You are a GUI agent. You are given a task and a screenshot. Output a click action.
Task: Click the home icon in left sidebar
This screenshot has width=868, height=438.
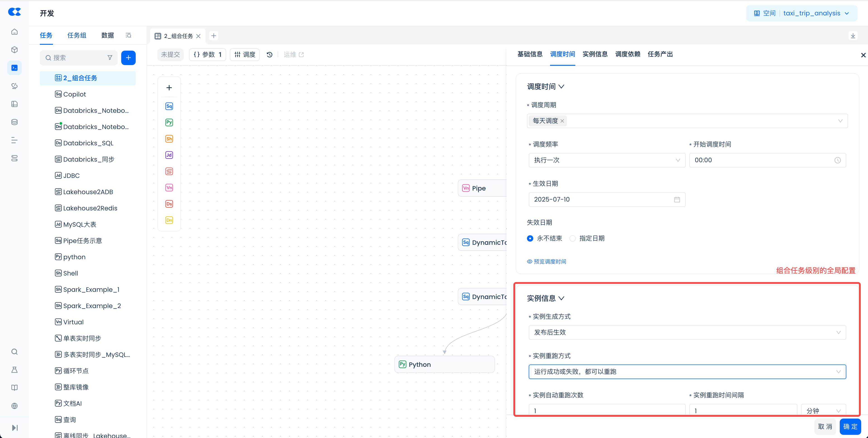[x=14, y=32]
